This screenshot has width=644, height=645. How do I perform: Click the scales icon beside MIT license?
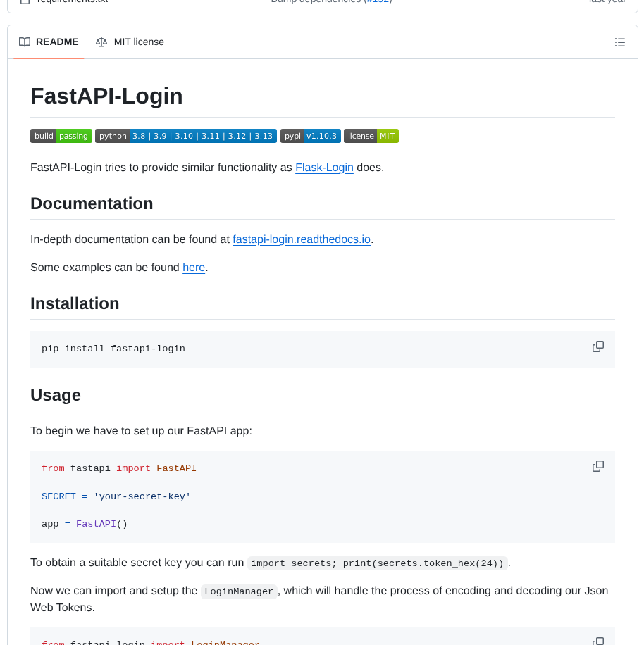(101, 42)
